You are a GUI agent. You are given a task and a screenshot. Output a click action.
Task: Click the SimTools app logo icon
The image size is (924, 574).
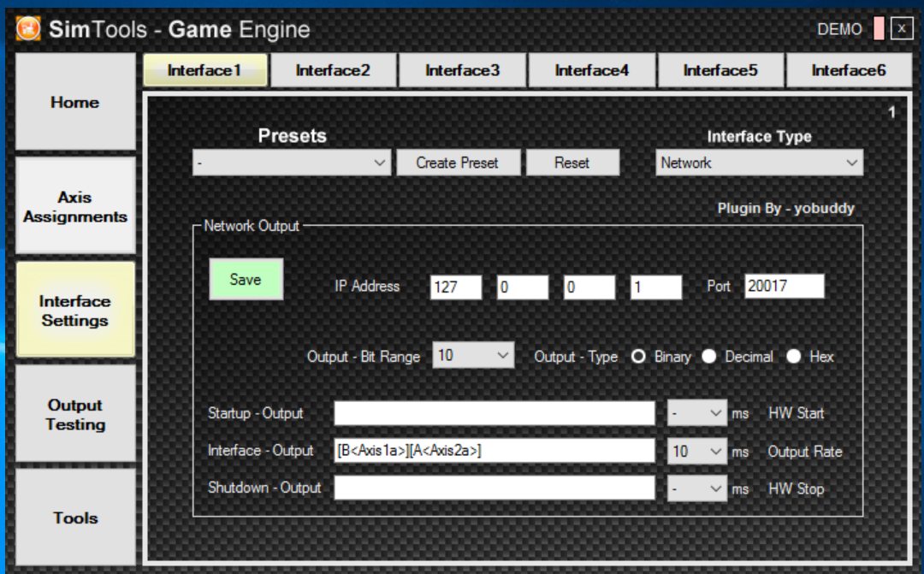coord(27,28)
